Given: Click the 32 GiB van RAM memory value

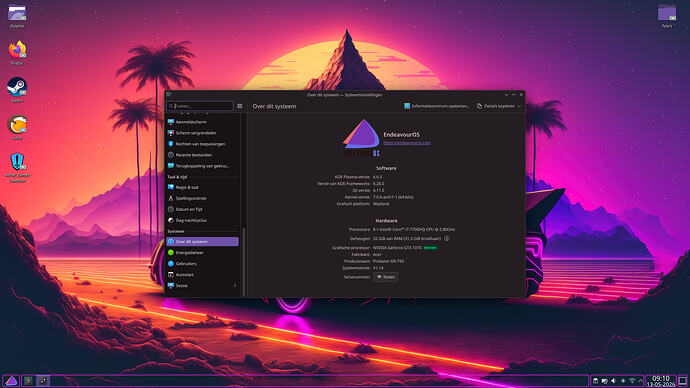Looking at the screenshot, I should click(x=407, y=238).
